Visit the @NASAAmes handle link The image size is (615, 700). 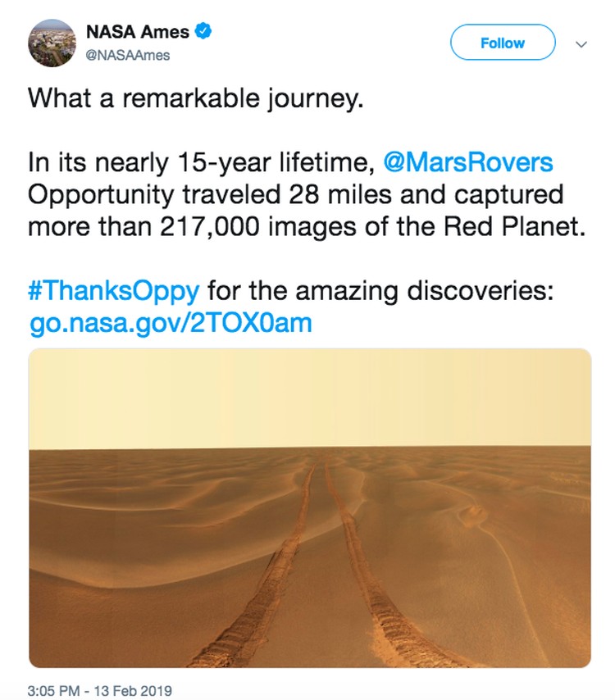point(128,56)
